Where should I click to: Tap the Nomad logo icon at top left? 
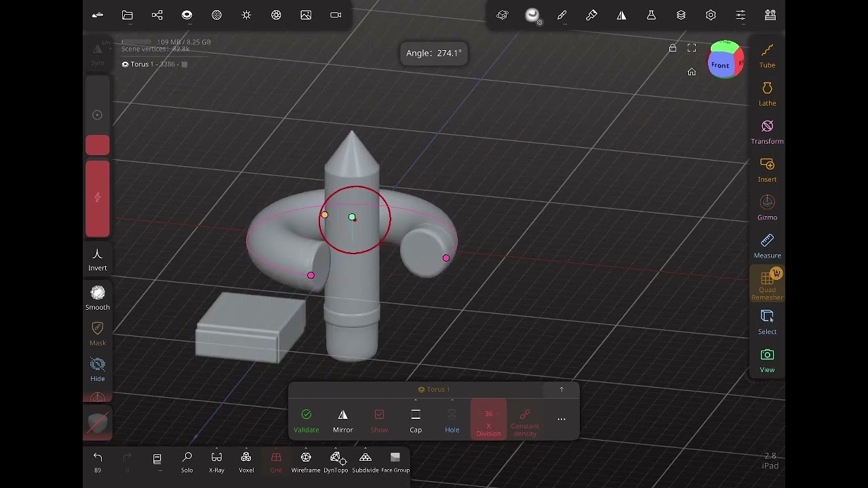coord(98,15)
